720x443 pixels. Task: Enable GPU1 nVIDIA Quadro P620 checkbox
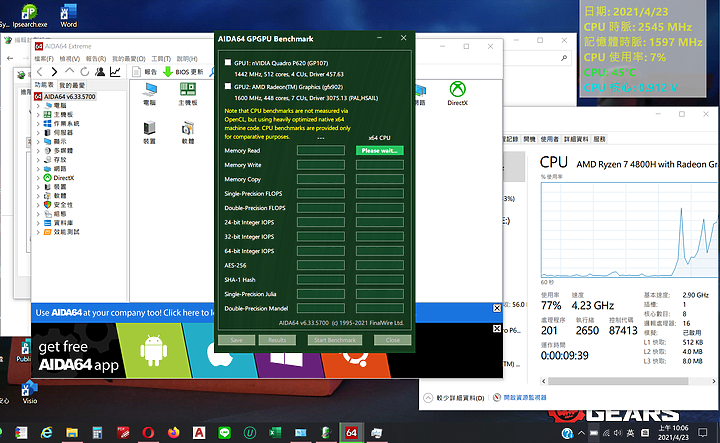tap(228, 62)
